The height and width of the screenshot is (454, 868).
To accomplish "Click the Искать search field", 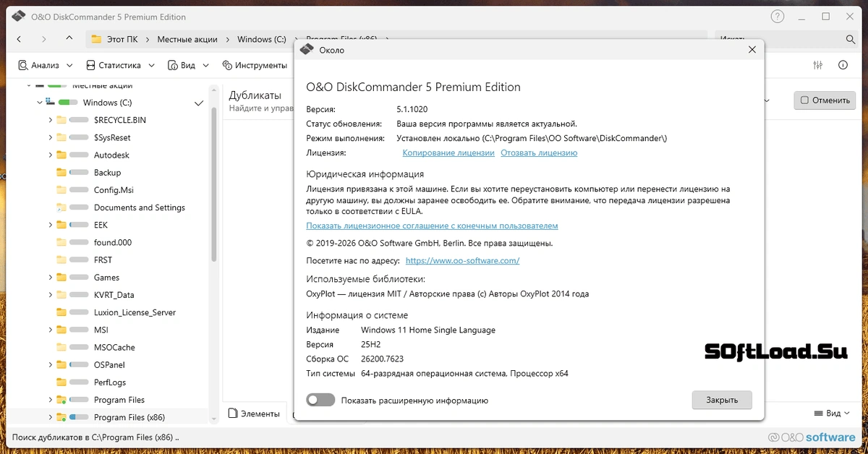I will (778, 39).
